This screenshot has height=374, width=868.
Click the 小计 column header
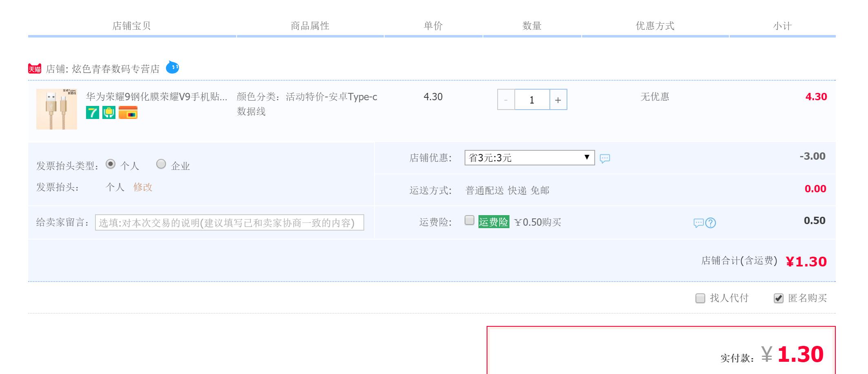[782, 26]
